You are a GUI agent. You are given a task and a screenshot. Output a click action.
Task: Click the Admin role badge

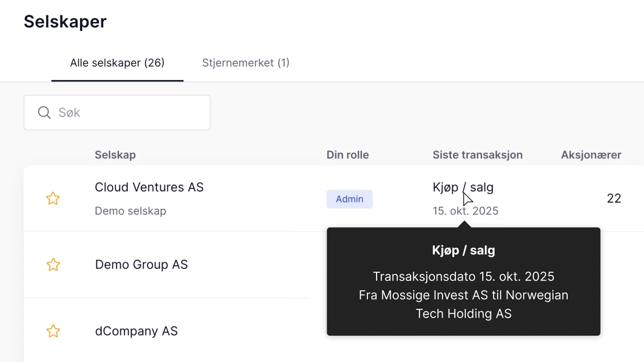tap(349, 199)
